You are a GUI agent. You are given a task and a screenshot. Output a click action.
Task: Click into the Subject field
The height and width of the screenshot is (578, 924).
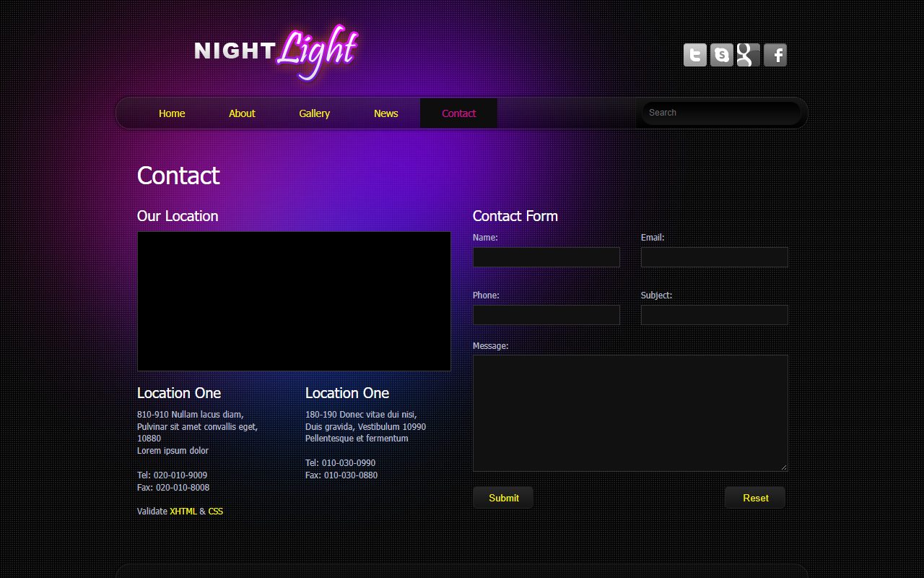point(715,315)
